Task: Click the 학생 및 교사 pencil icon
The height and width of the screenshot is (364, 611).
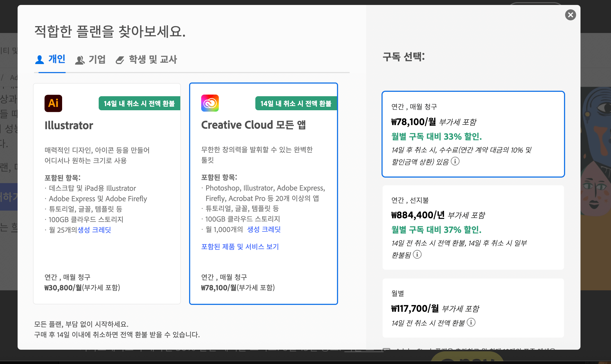Action: click(x=120, y=60)
